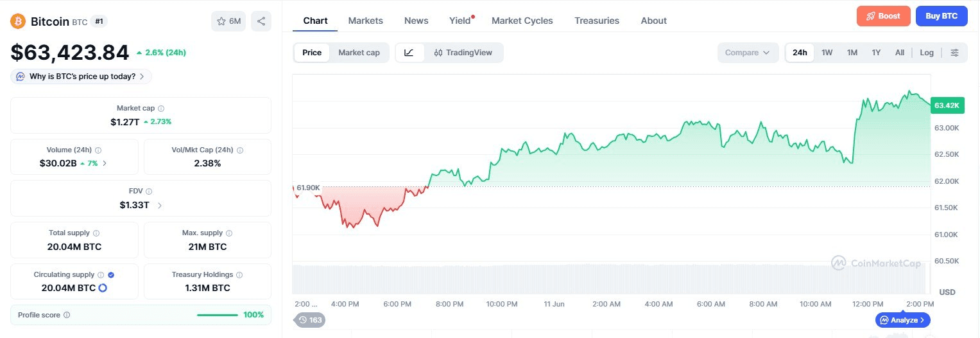Add Bitcoin to watchlist star button
The height and width of the screenshot is (338, 980).
pyautogui.click(x=228, y=21)
